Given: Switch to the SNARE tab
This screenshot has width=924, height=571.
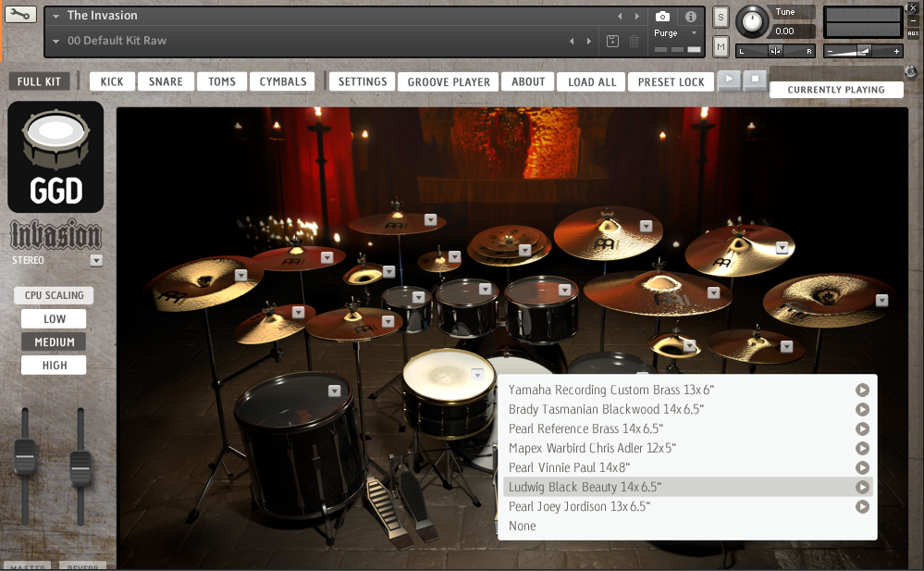Looking at the screenshot, I should (166, 81).
